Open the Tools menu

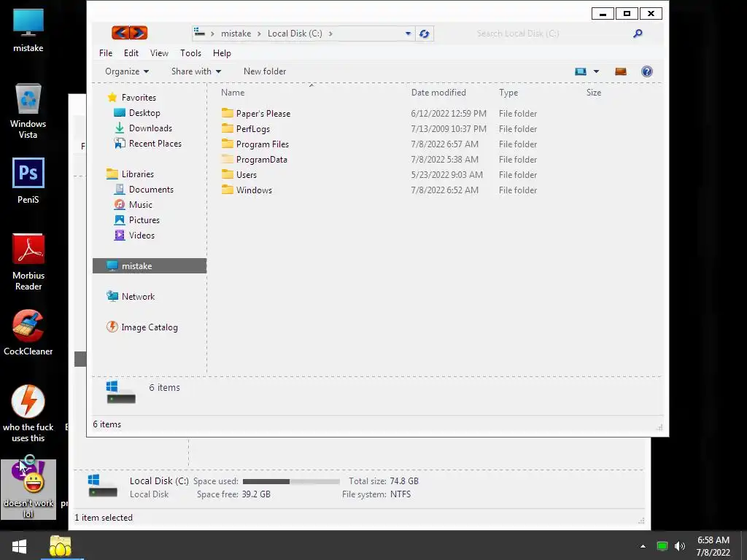pyautogui.click(x=190, y=52)
